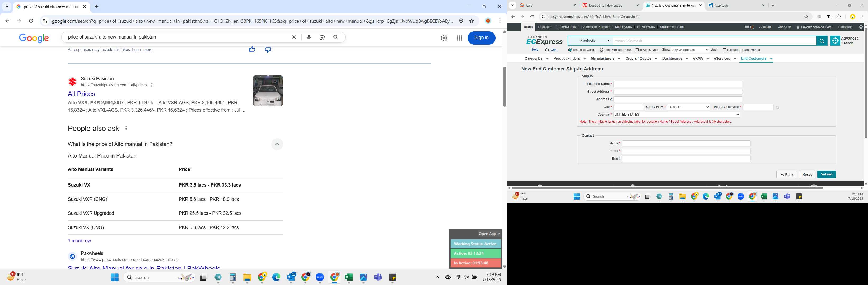Image resolution: width=868 pixels, height=285 pixels.
Task: Open more options beside suzukipakistan.com result
Action: click(152, 85)
